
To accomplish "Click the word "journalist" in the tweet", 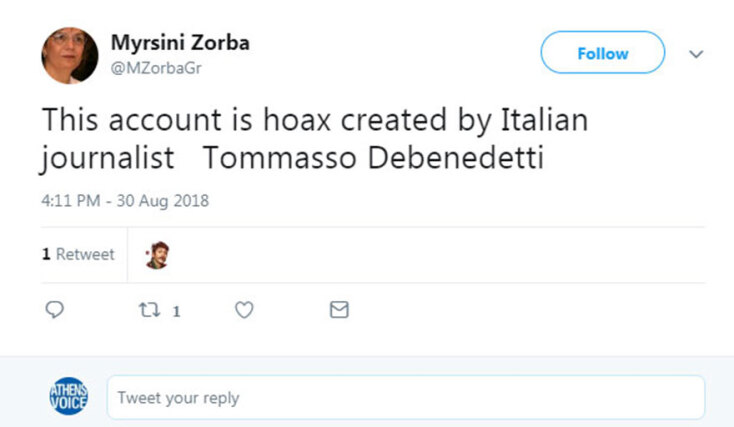I will pyautogui.click(x=98, y=160).
